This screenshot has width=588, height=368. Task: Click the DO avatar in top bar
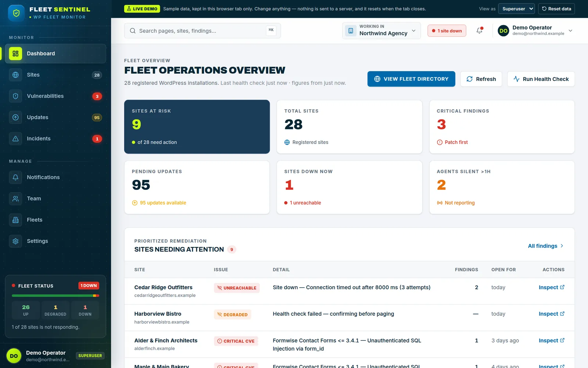[503, 31]
